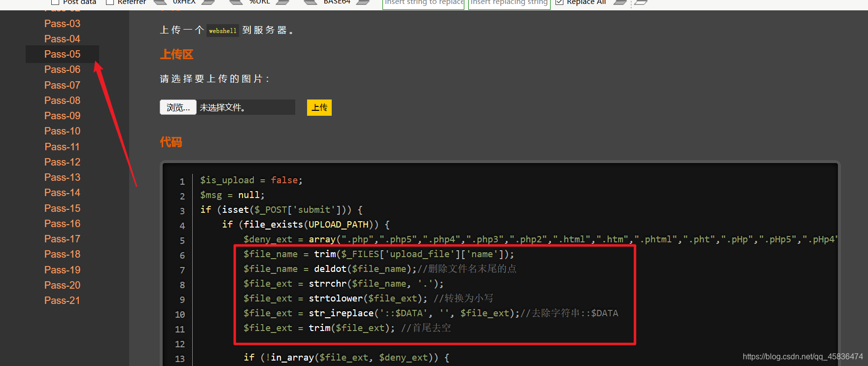The width and height of the screenshot is (868, 366).
Task: Click the trim($file_ext) code line
Action: [x=347, y=328]
